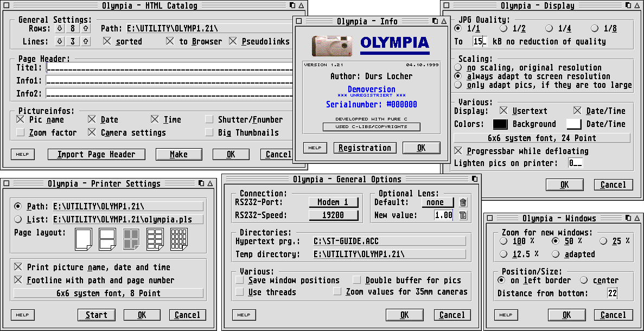Click the camera picture in the Info window
Image resolution: width=644 pixels, height=331 pixels.
(332, 46)
